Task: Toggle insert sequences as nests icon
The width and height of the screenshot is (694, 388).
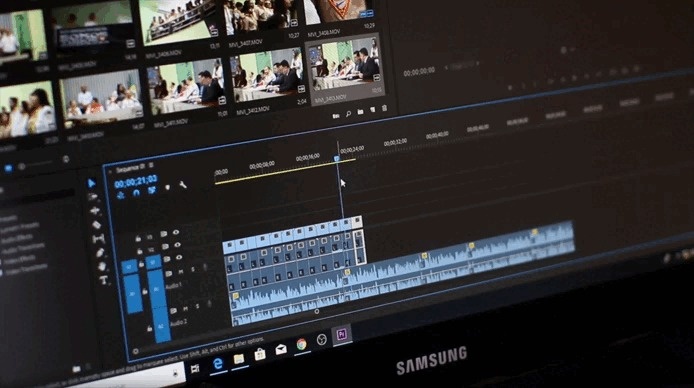Action: (x=120, y=195)
